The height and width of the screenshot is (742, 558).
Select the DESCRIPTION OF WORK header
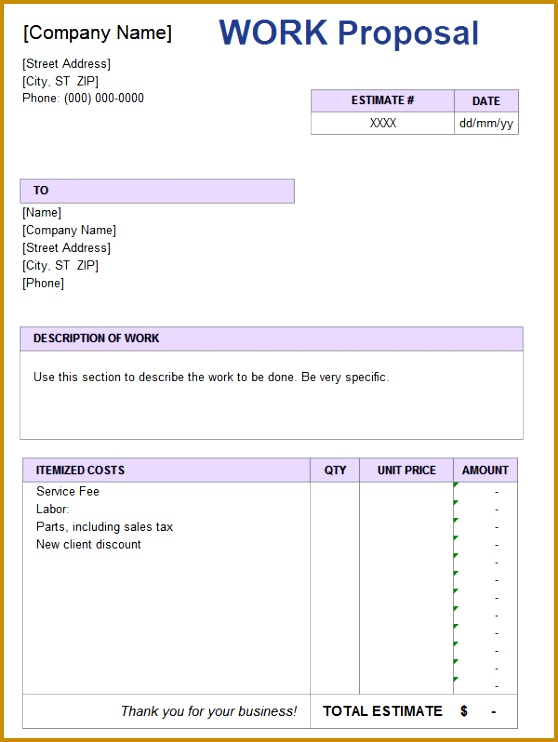pyautogui.click(x=272, y=338)
